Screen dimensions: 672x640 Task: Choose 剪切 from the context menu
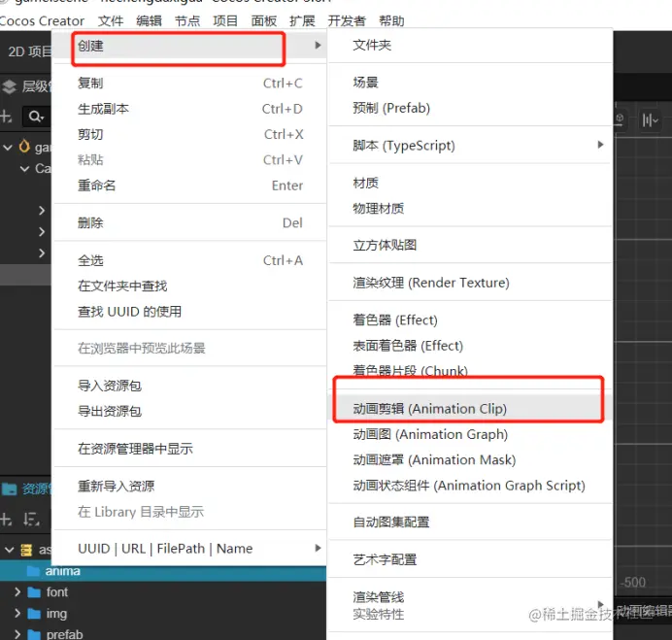tap(190, 134)
